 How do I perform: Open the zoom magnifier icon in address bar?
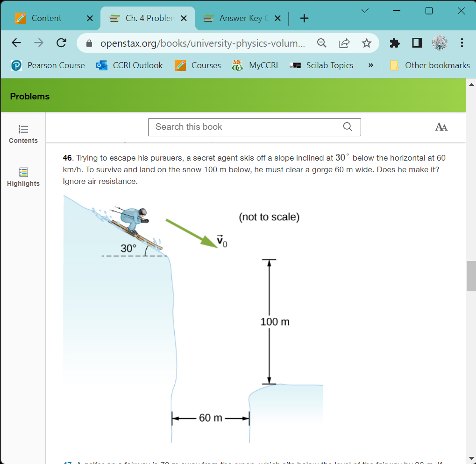322,43
